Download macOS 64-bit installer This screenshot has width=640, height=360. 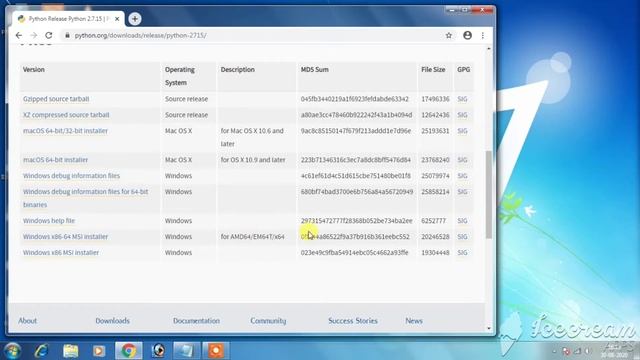56,160
